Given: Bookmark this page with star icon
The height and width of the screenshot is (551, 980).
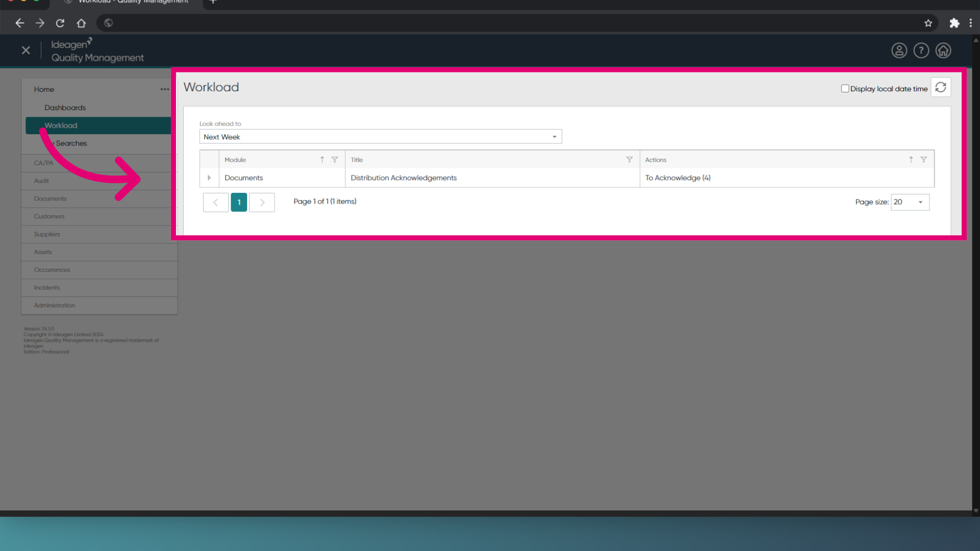Looking at the screenshot, I should (x=928, y=23).
